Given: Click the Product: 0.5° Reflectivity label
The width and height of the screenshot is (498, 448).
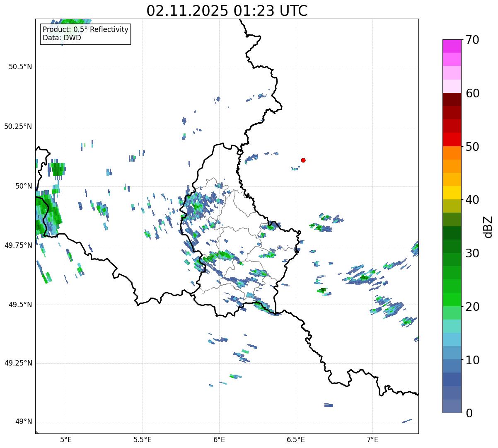Looking at the screenshot, I should 85,29.
